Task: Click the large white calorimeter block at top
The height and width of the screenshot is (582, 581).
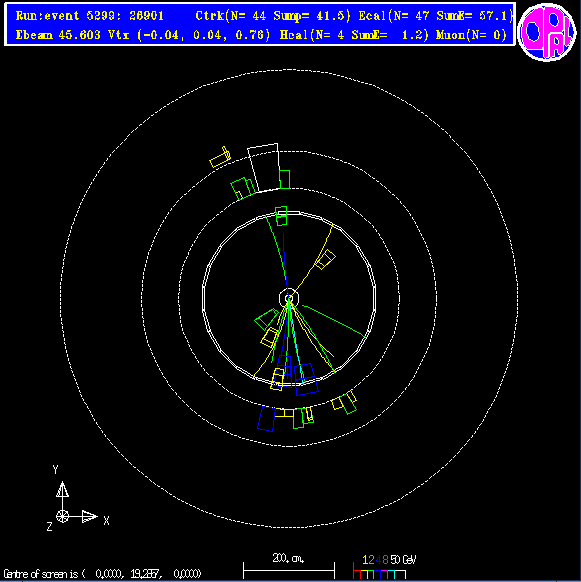Action: [264, 168]
